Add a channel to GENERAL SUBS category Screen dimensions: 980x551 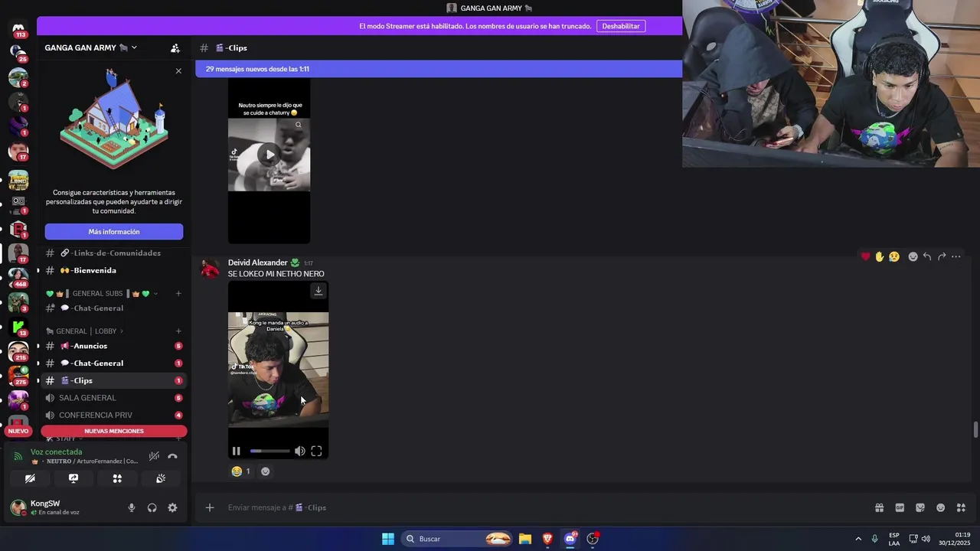(178, 293)
